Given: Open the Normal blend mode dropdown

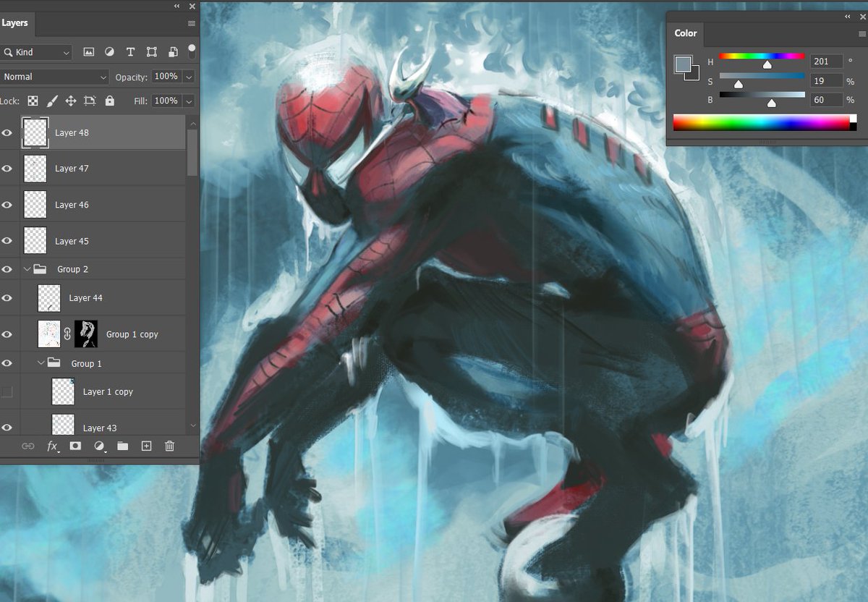Looking at the screenshot, I should [x=55, y=77].
